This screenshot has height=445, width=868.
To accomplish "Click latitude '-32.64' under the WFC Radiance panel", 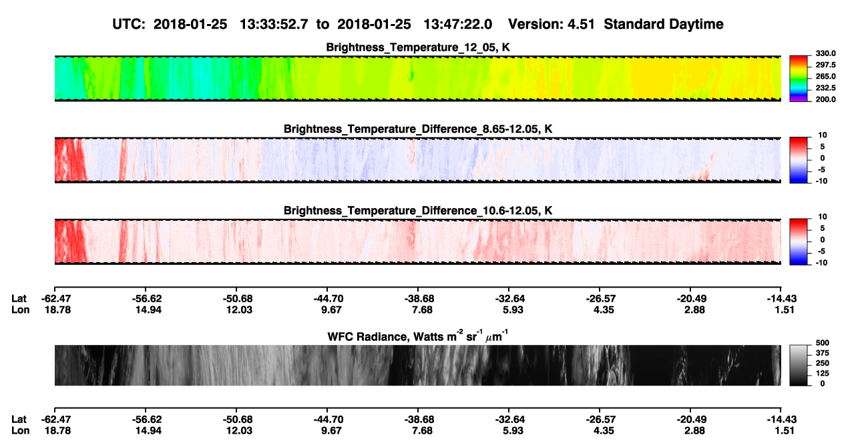I will 509,420.
